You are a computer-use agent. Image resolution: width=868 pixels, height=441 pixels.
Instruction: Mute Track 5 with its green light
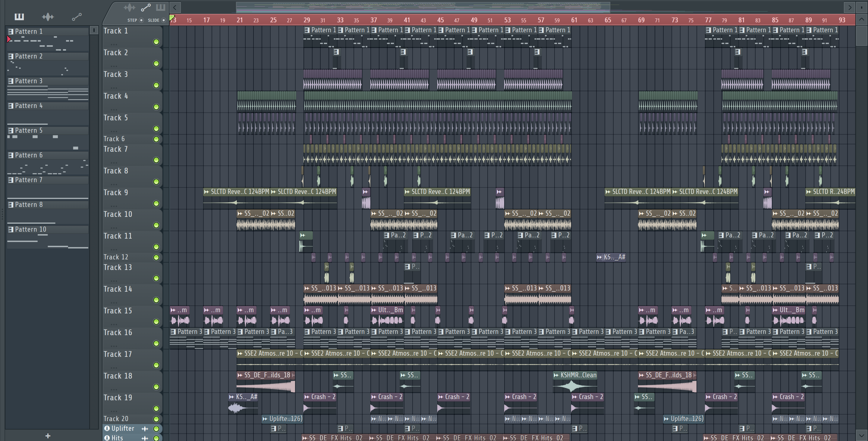pyautogui.click(x=156, y=128)
